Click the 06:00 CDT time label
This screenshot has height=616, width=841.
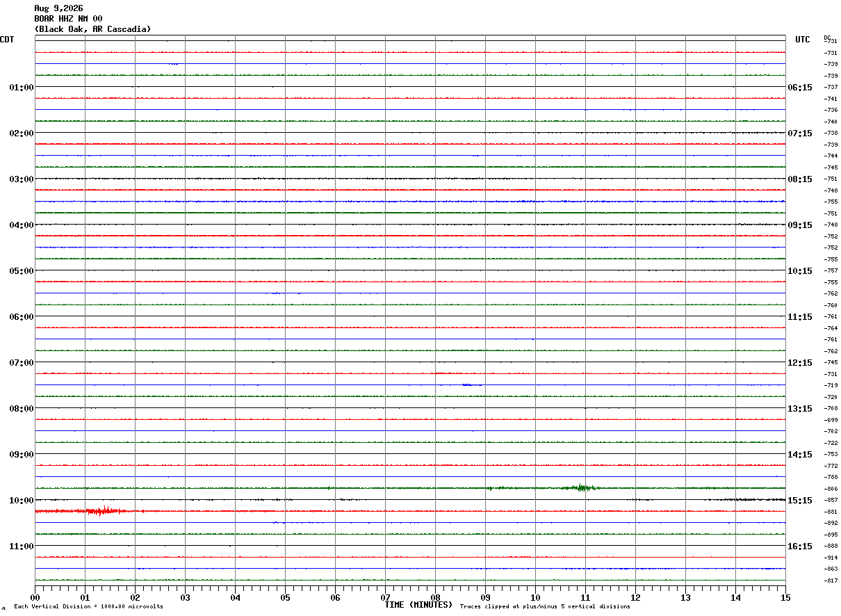pyautogui.click(x=21, y=317)
